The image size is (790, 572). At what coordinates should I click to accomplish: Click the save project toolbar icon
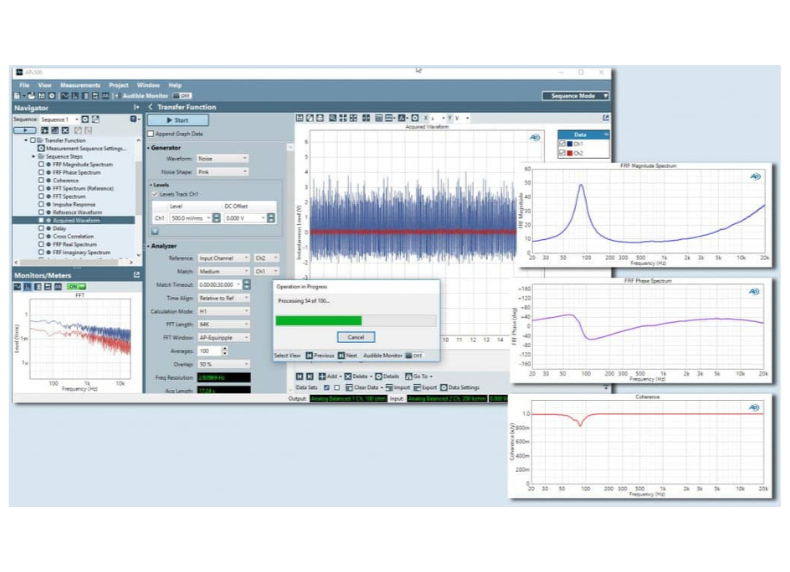(41, 96)
